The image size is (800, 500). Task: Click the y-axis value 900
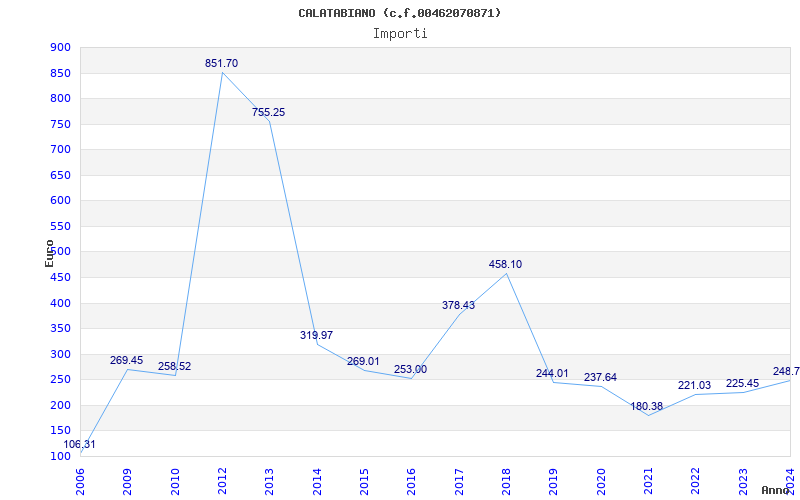click(x=60, y=47)
